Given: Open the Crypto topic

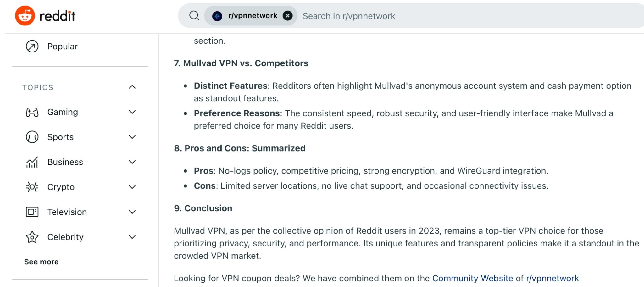Looking at the screenshot, I should coord(61,187).
